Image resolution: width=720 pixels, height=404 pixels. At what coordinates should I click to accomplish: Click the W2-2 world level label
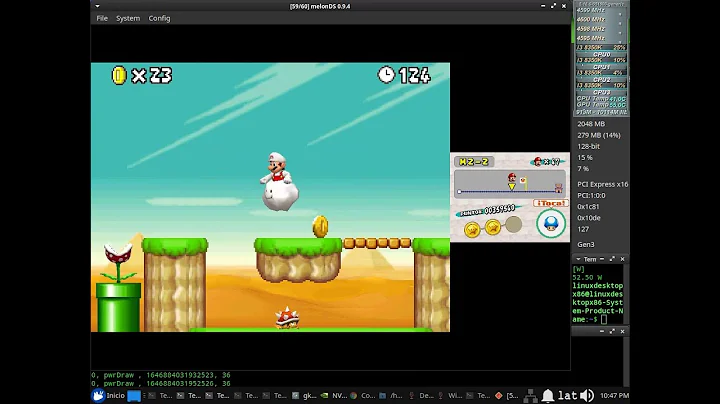coord(474,162)
